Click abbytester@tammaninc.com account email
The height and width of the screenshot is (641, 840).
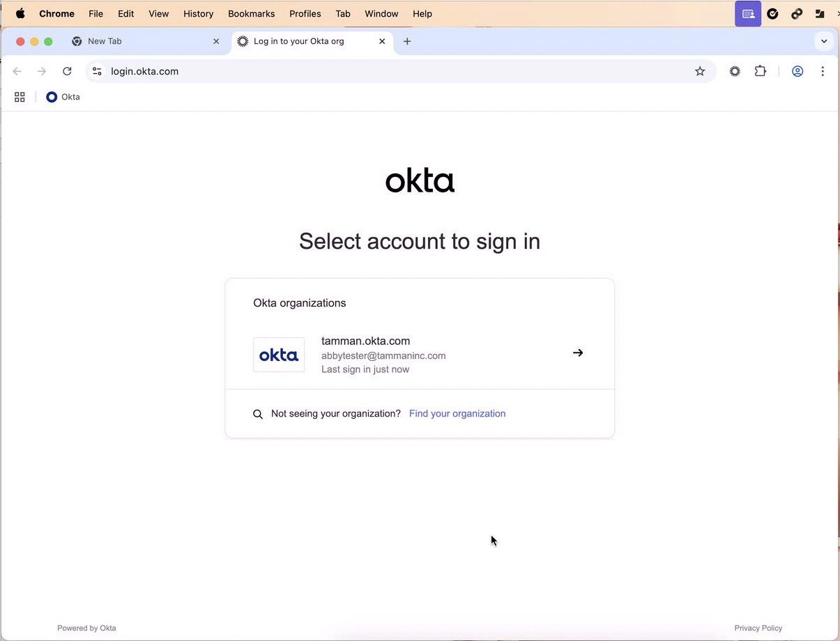pyautogui.click(x=383, y=355)
